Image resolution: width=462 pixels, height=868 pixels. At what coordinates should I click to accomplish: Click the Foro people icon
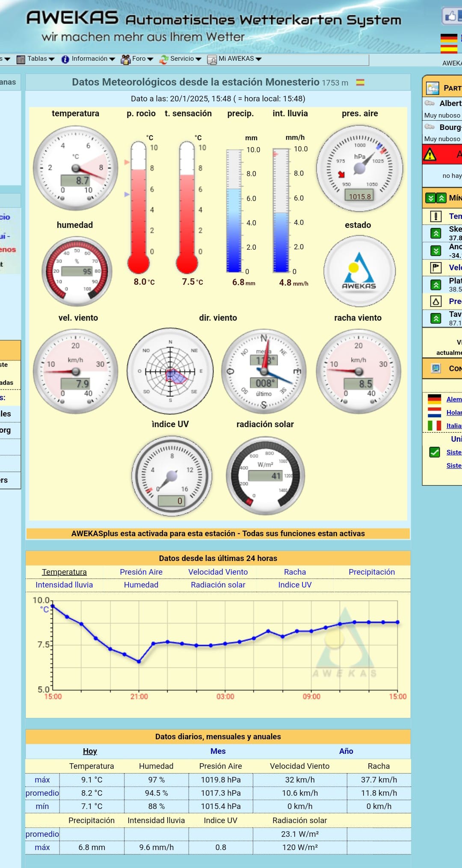(125, 59)
